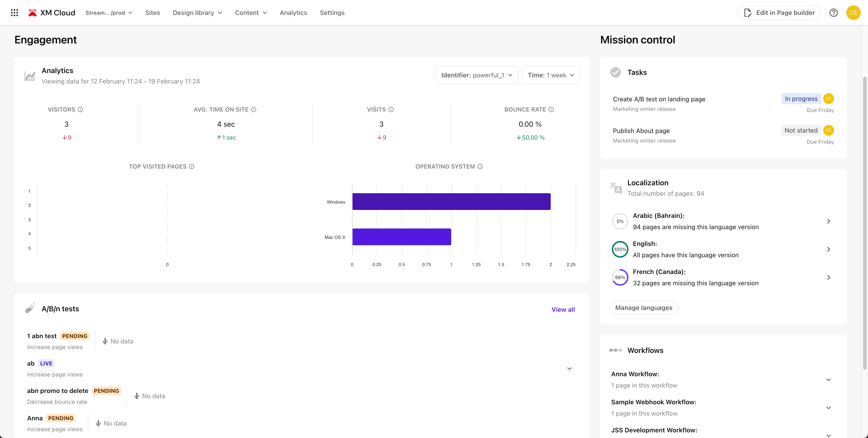
Task: Click the Analytics chart icon
Action: click(30, 76)
